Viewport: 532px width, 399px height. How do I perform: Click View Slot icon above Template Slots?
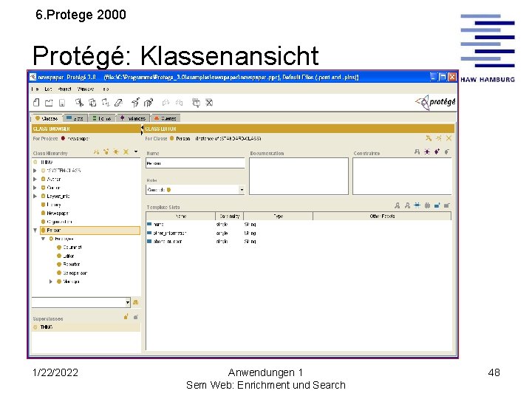398,205
